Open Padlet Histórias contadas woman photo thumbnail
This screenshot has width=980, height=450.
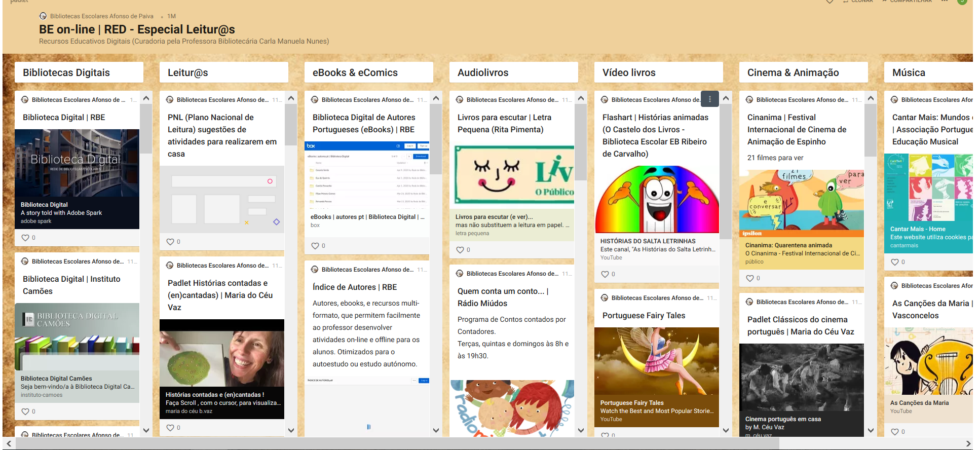pyautogui.click(x=222, y=353)
